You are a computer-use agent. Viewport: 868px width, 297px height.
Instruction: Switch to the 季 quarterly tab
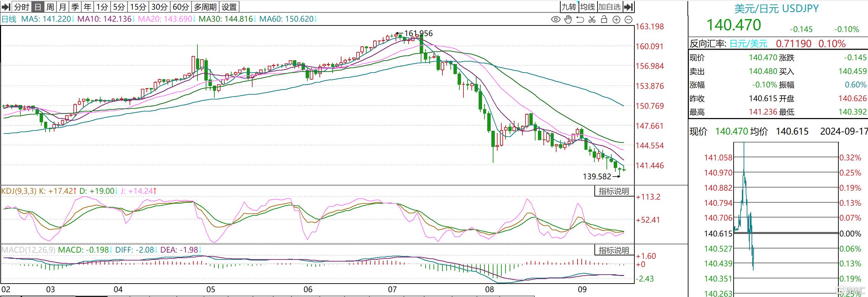[x=75, y=7]
